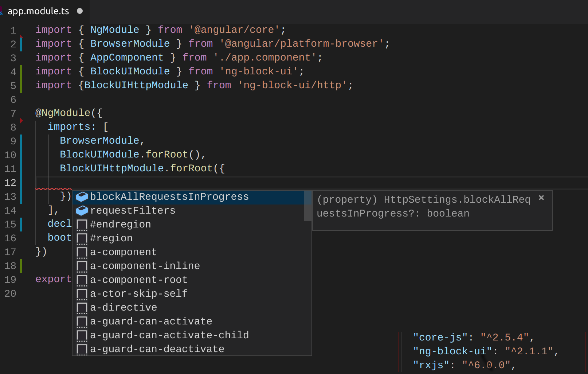This screenshot has width=588, height=374.
Task: Select the app.module.ts editor tab
Action: [38, 11]
